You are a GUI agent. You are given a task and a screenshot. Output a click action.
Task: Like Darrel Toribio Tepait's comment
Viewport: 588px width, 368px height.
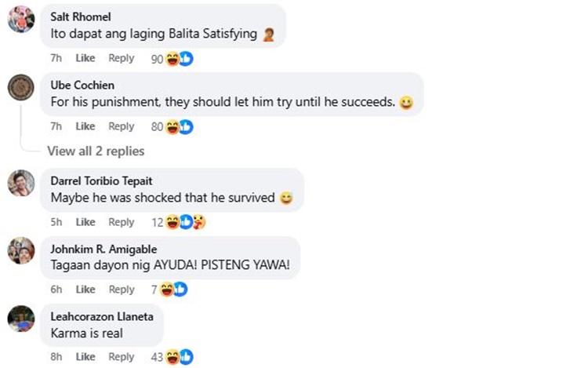coord(85,222)
